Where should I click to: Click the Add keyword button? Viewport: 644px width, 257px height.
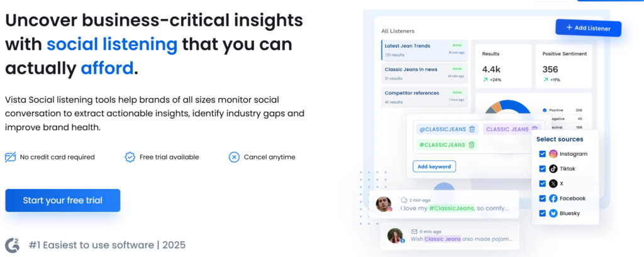click(x=434, y=167)
